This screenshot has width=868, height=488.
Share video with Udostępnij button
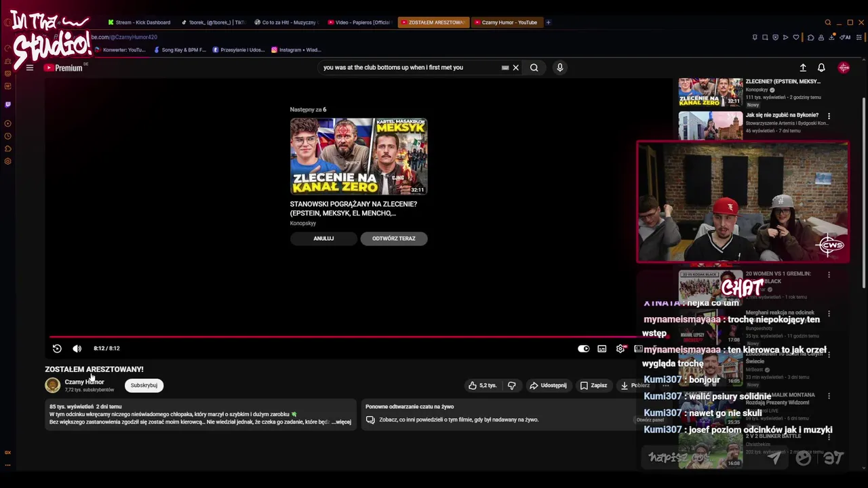click(548, 386)
